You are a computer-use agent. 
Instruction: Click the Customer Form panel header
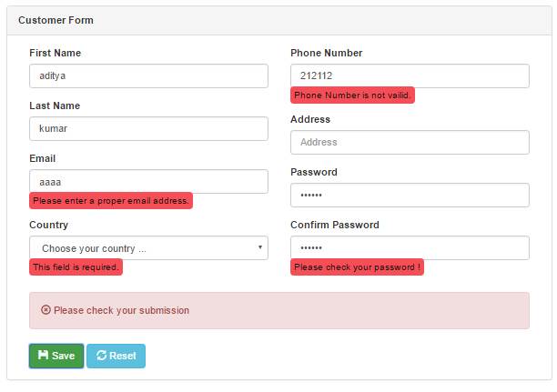point(279,20)
